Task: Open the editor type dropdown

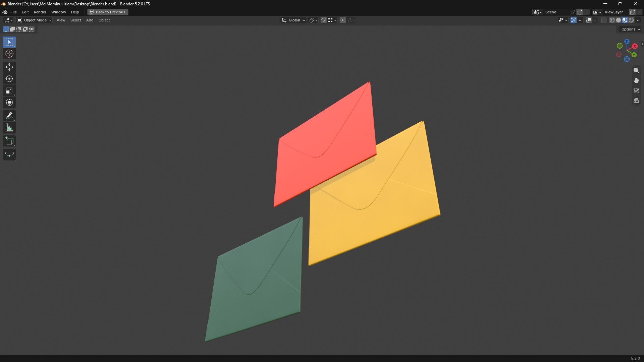Action: coord(8,20)
